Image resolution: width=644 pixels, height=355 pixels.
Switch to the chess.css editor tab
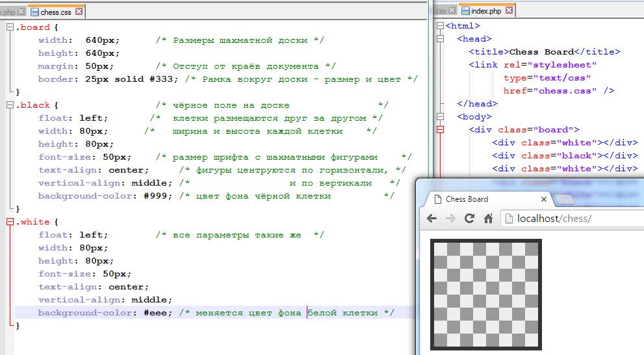57,12
